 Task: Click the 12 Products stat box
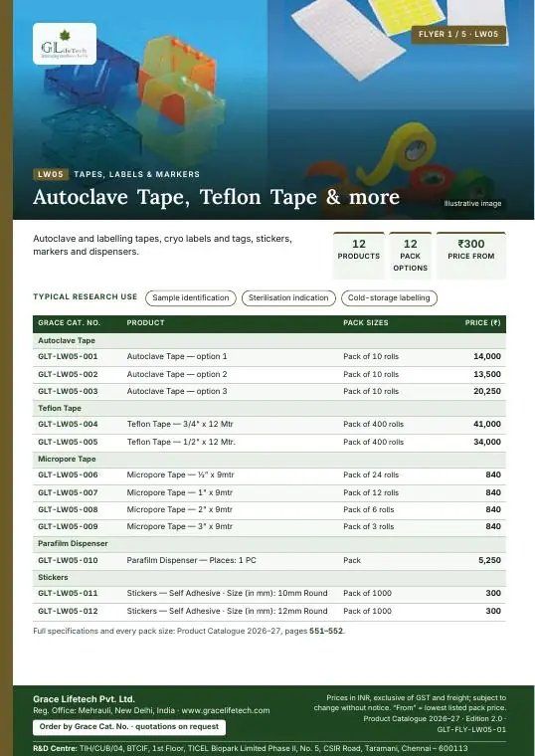pos(359,255)
